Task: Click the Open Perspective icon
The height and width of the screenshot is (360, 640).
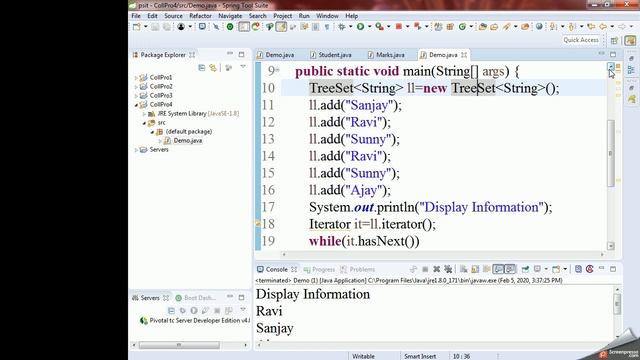Action: 614,40
